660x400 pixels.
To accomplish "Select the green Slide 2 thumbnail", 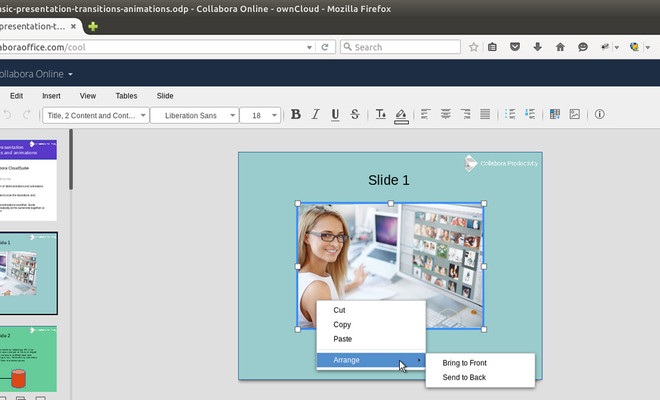I will 28,359.
